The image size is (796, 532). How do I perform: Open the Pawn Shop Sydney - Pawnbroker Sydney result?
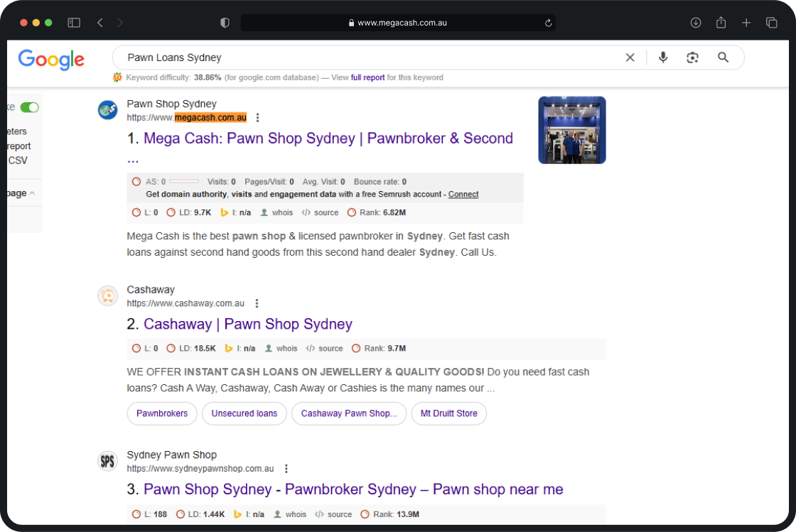click(x=353, y=489)
